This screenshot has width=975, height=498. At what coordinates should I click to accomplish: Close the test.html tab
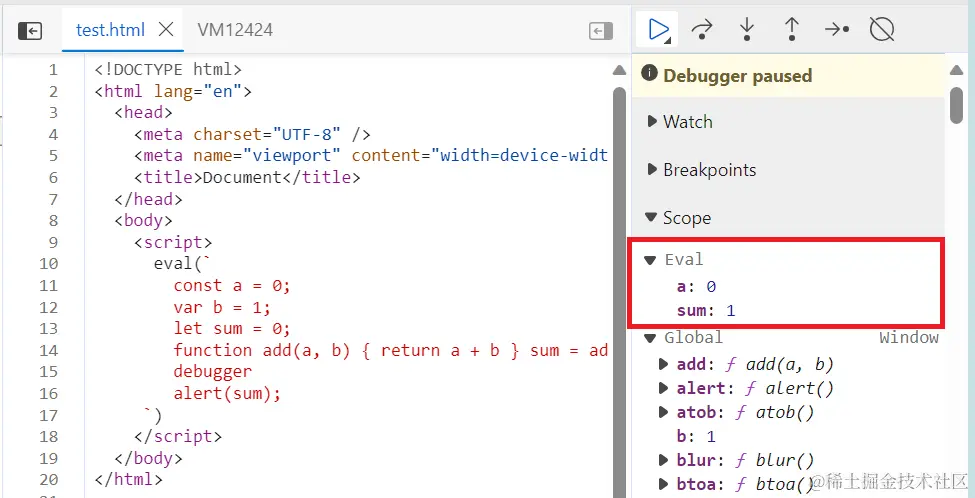165,29
